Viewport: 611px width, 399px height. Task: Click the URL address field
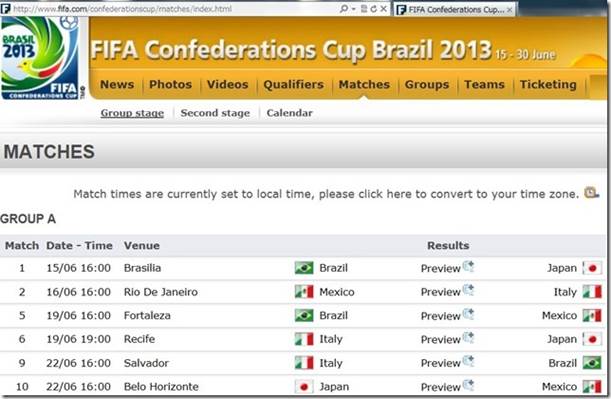coord(173,9)
